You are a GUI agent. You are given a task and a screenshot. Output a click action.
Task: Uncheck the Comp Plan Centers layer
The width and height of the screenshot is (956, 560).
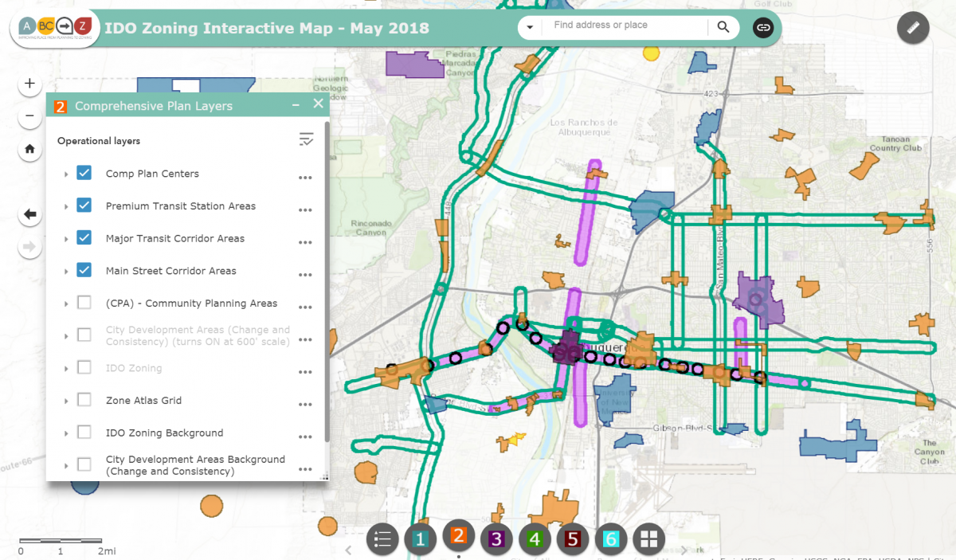pyautogui.click(x=84, y=173)
